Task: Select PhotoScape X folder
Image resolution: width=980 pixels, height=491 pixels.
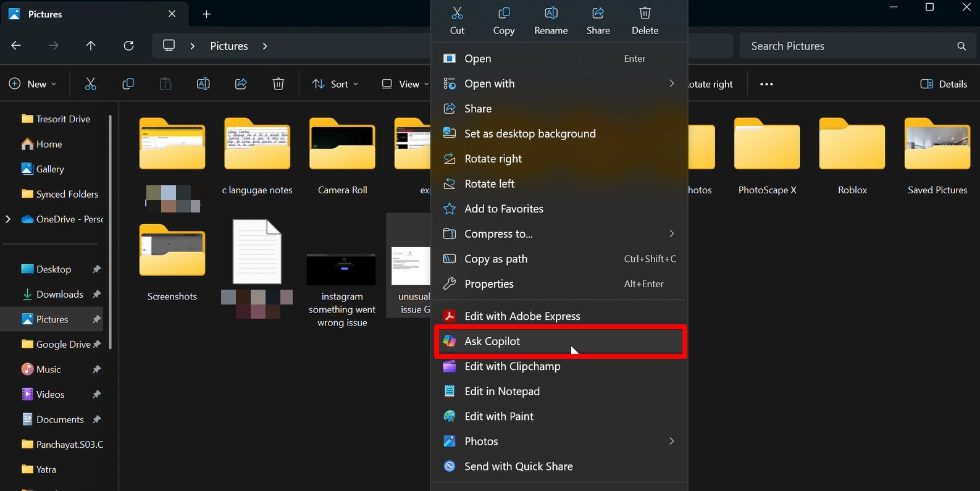Action: [x=767, y=157]
